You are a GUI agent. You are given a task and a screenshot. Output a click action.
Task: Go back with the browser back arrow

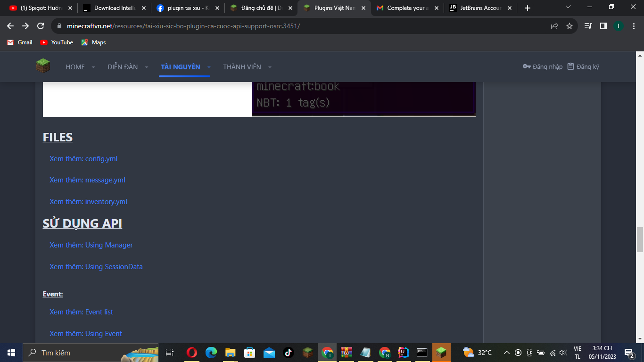click(10, 26)
